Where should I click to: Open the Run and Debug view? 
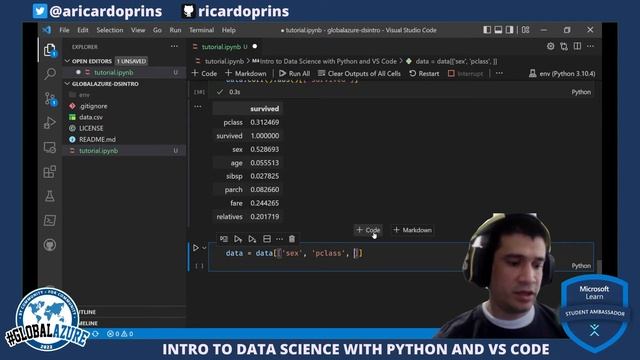50,122
